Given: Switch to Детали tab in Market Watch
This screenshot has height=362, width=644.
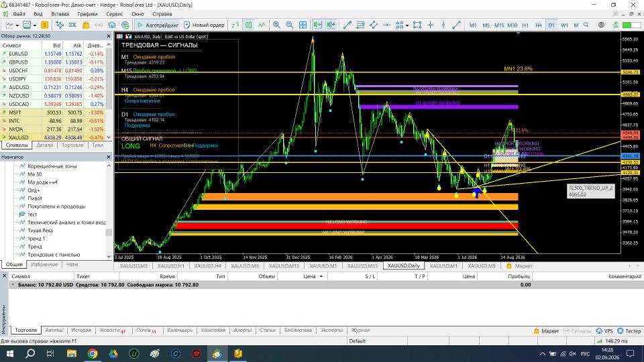Looking at the screenshot, I should (x=44, y=145).
